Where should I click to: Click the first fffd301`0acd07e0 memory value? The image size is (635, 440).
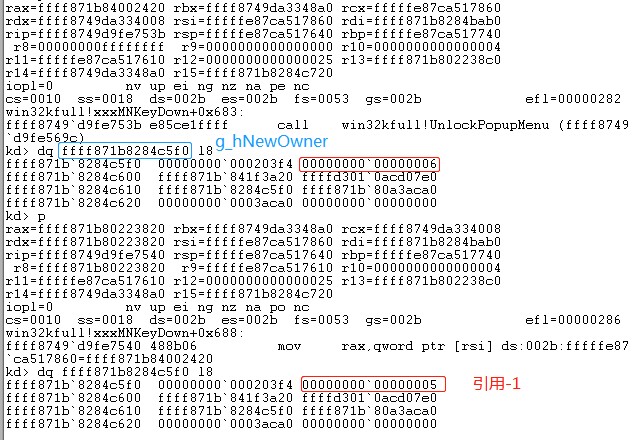tap(369, 177)
